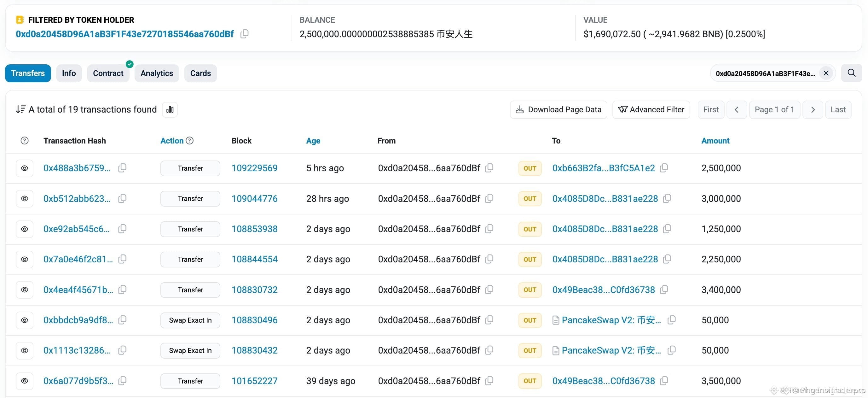Show details via eye icon for 0x6a077d9b5f3

(25, 381)
